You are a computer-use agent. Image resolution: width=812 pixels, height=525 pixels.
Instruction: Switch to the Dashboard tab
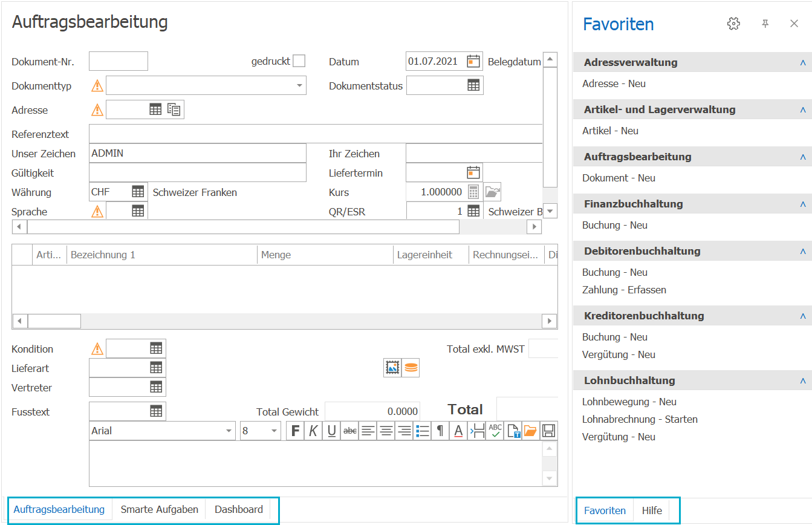pos(239,509)
